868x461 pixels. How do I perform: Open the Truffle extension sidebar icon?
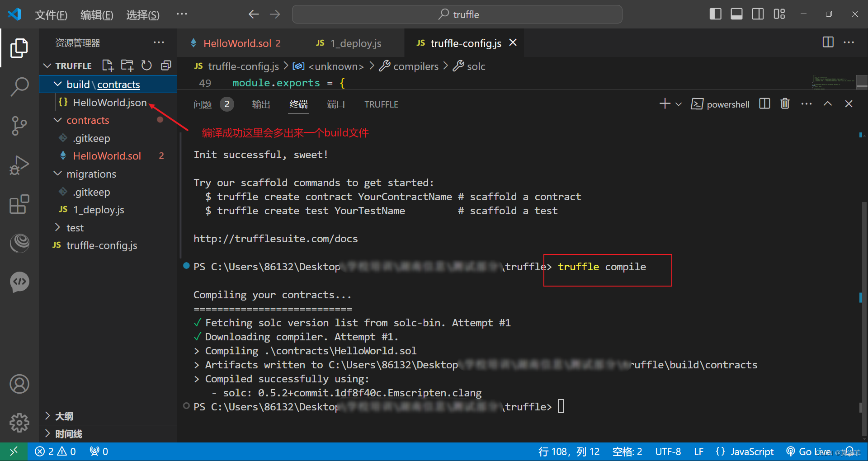coord(19,243)
